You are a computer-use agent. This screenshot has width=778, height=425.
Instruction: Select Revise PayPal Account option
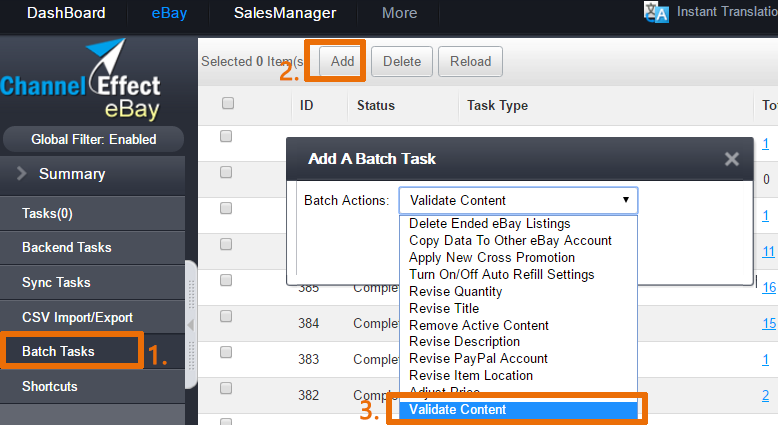518,359
